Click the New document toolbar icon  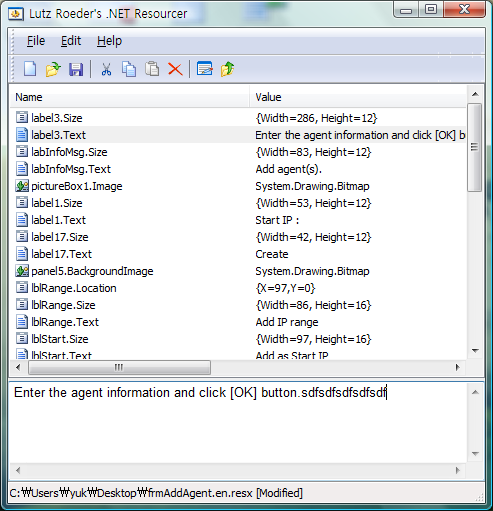(30, 69)
